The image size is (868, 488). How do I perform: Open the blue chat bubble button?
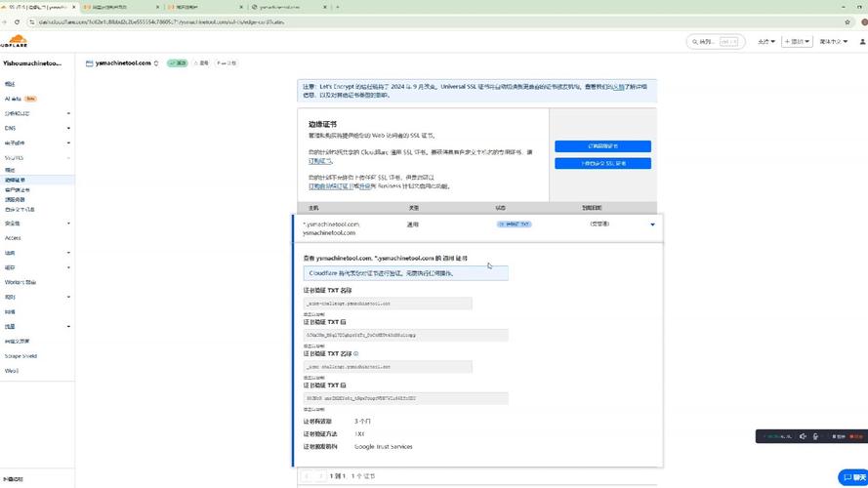point(853,477)
